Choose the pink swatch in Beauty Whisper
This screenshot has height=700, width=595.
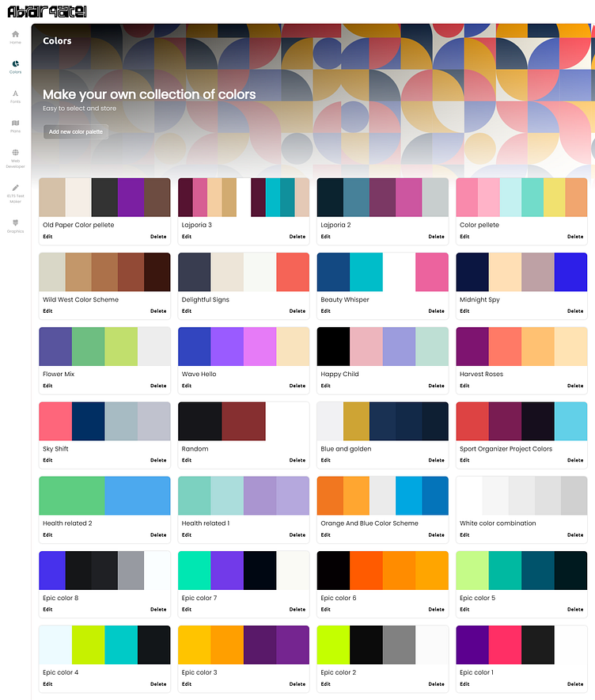coord(432,272)
